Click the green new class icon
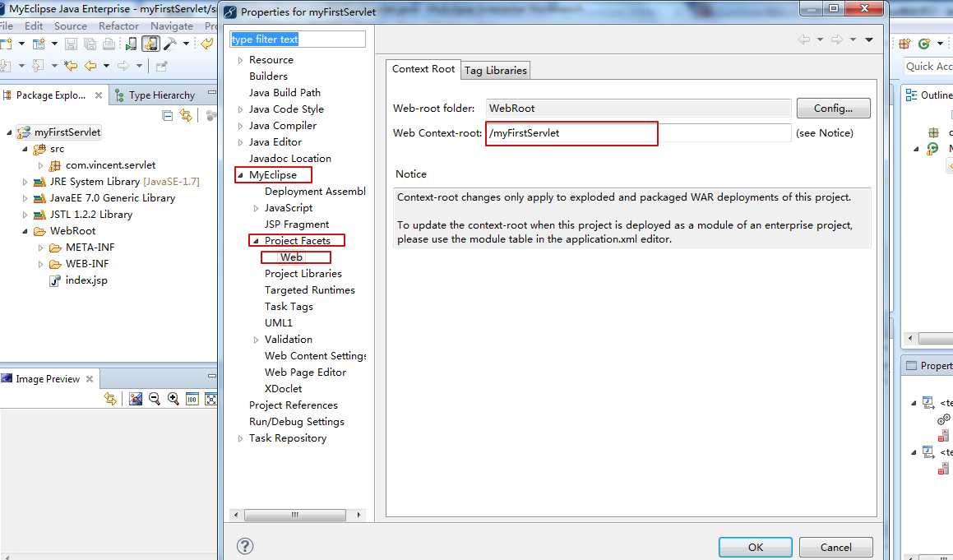953x560 pixels. click(x=924, y=44)
